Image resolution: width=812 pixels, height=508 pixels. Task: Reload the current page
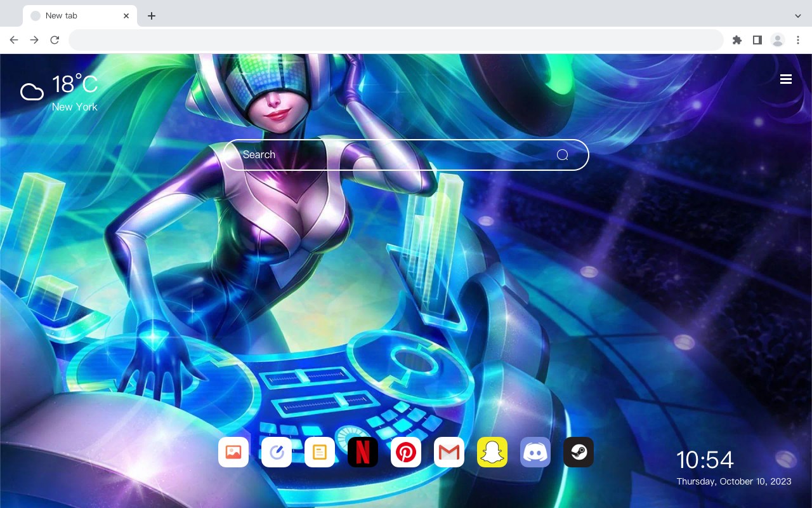click(x=55, y=40)
